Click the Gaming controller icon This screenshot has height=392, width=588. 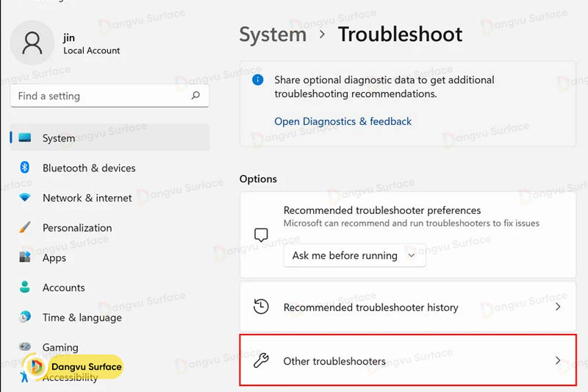click(25, 346)
